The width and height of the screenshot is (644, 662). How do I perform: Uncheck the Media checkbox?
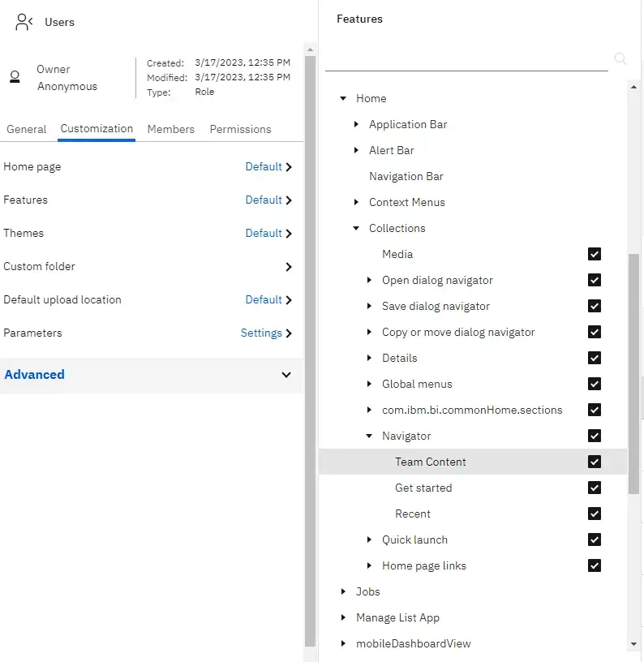coord(595,254)
